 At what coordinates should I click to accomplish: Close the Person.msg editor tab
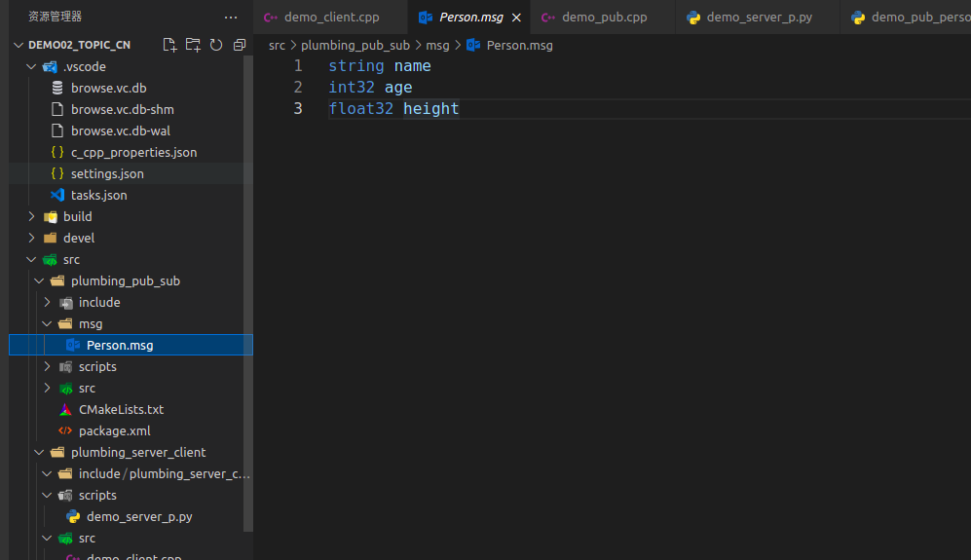click(x=516, y=18)
